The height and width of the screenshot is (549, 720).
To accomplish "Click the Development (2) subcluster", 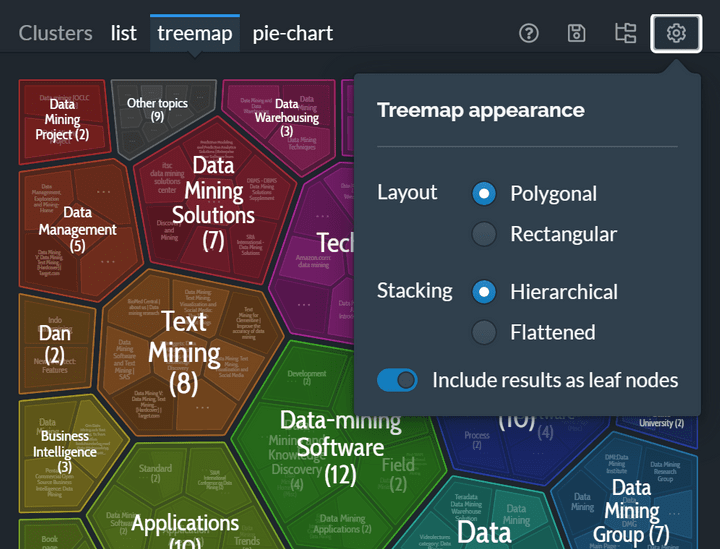I will coord(307,377).
